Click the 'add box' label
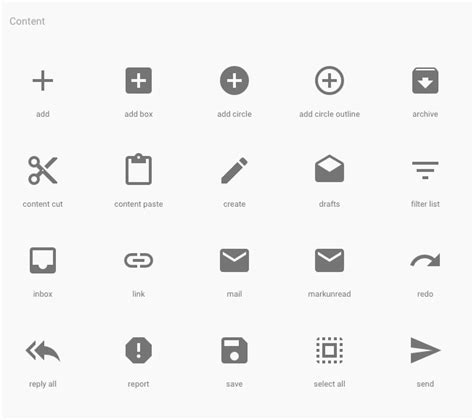This screenshot has height=420, width=474. pyautogui.click(x=139, y=114)
